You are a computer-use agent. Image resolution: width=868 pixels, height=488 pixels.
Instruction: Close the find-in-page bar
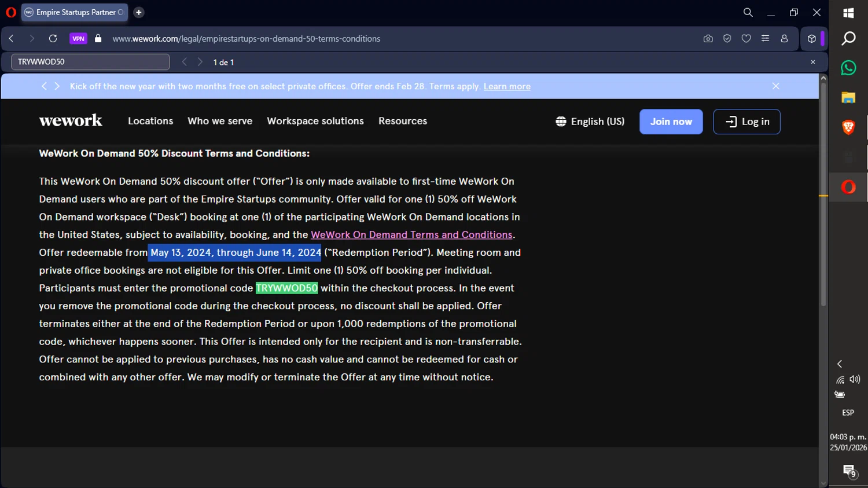[812, 62]
